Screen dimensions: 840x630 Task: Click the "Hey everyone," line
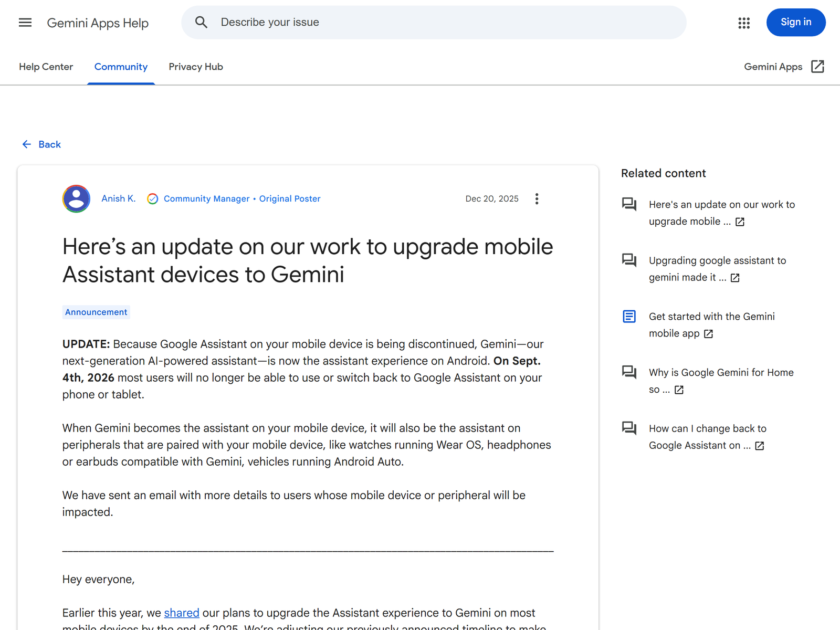98,579
